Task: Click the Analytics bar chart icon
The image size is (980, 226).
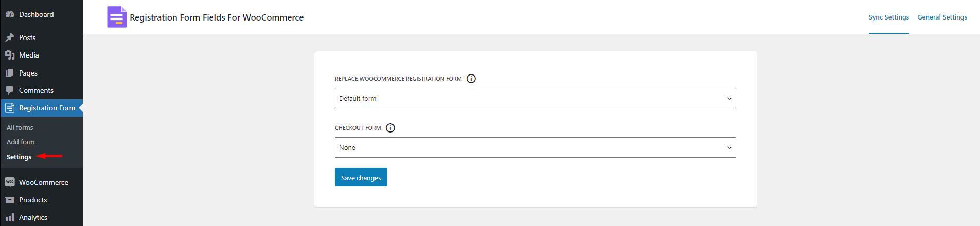Action: click(x=10, y=217)
